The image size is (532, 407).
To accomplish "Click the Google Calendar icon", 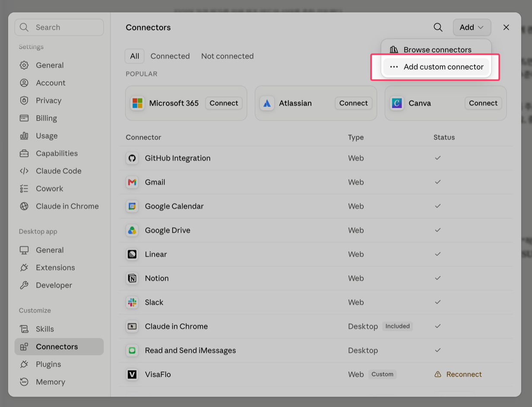I will [x=132, y=206].
